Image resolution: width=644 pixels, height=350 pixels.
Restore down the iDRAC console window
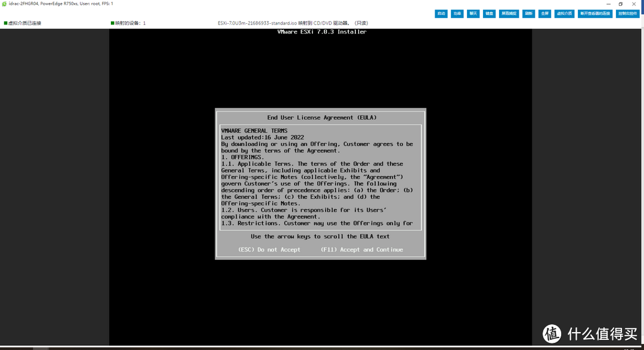621,4
